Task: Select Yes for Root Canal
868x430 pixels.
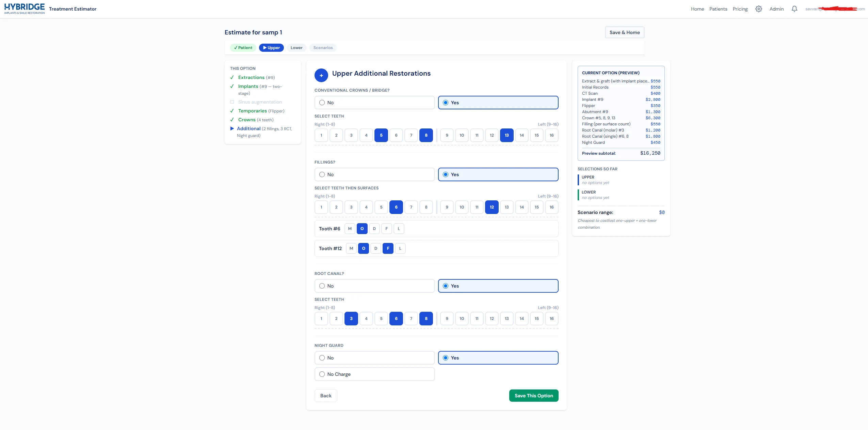Action: [498, 286]
